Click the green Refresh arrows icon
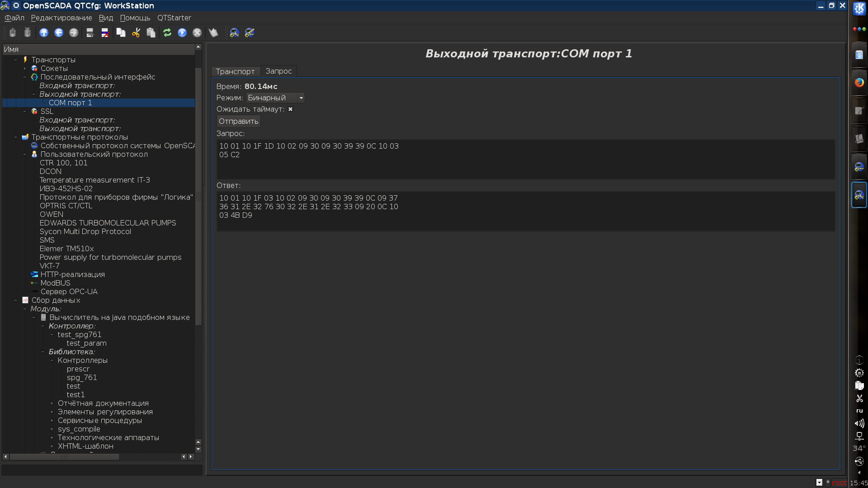Screen dimensions: 868x488 coord(167,33)
